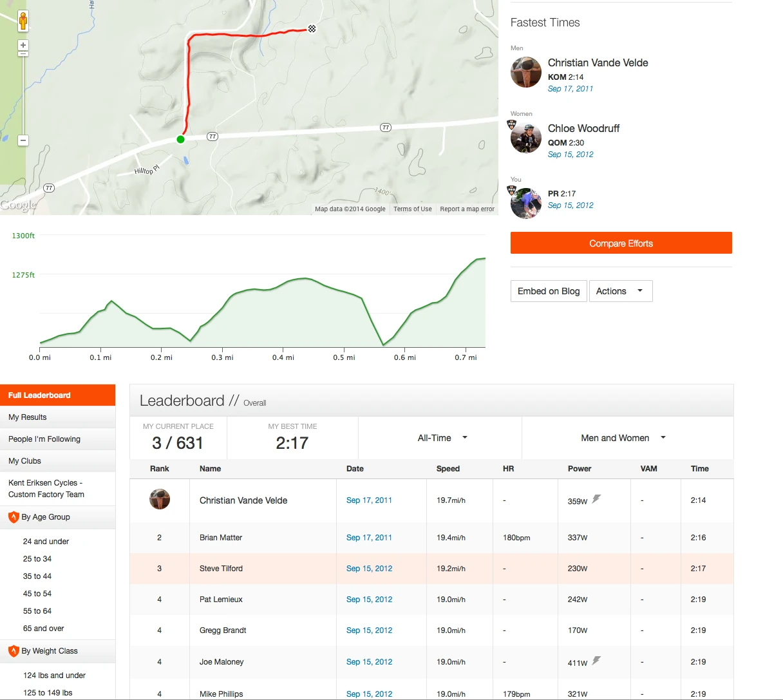
Task: Click the Compare Efforts button
Action: [x=621, y=243]
